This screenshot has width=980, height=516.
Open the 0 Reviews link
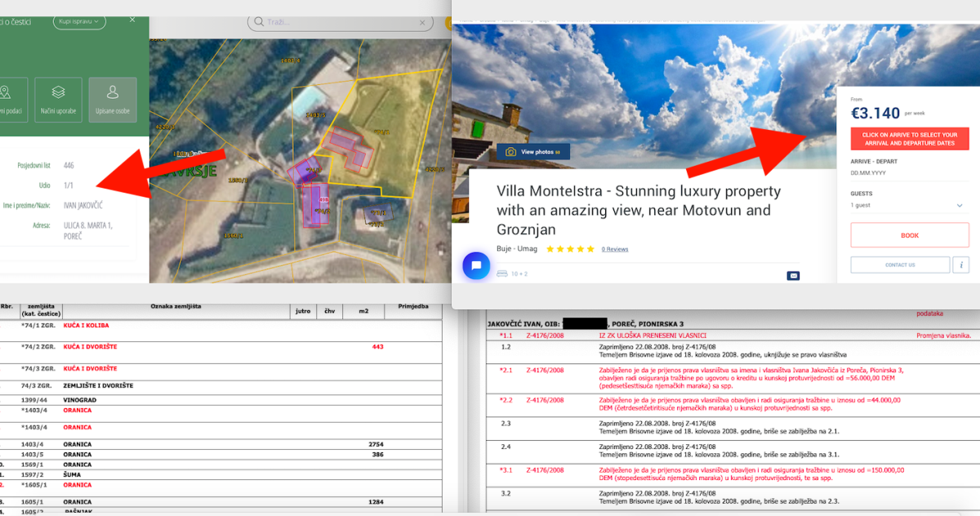click(x=615, y=249)
